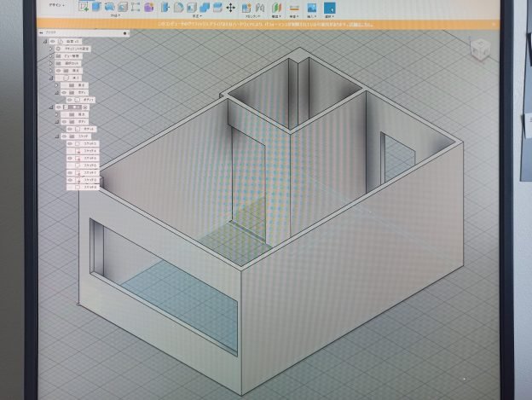Hide the first sketch in sketch list
532x400 pixels.
coord(71,143)
